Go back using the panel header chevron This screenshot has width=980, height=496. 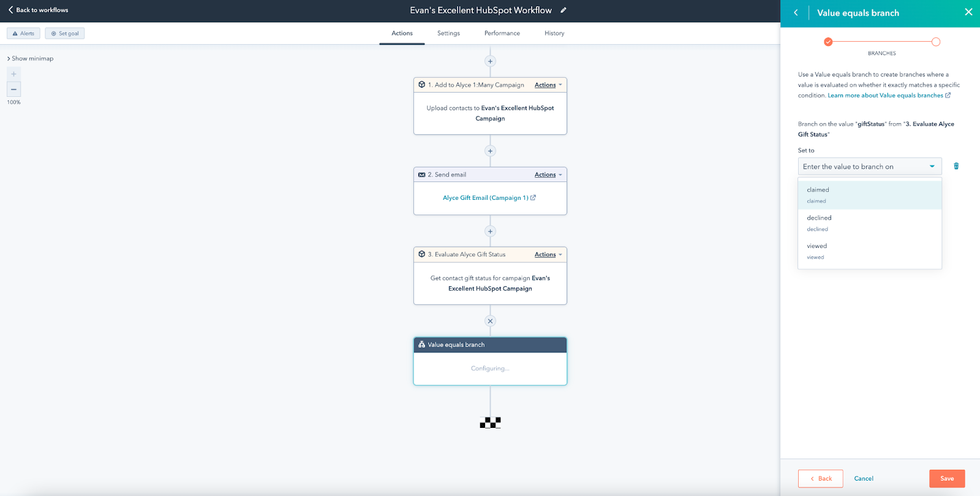pyautogui.click(x=796, y=12)
